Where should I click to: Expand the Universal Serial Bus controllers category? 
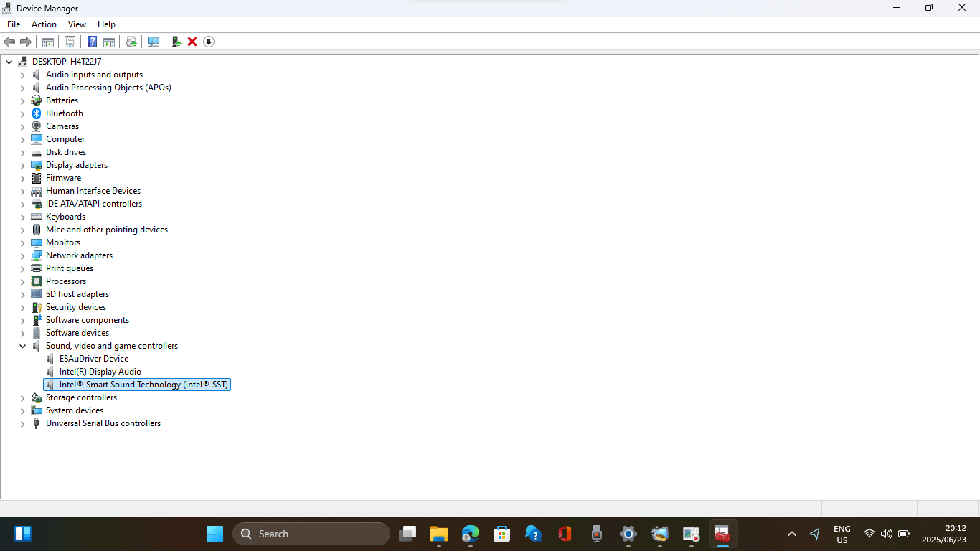pyautogui.click(x=22, y=423)
